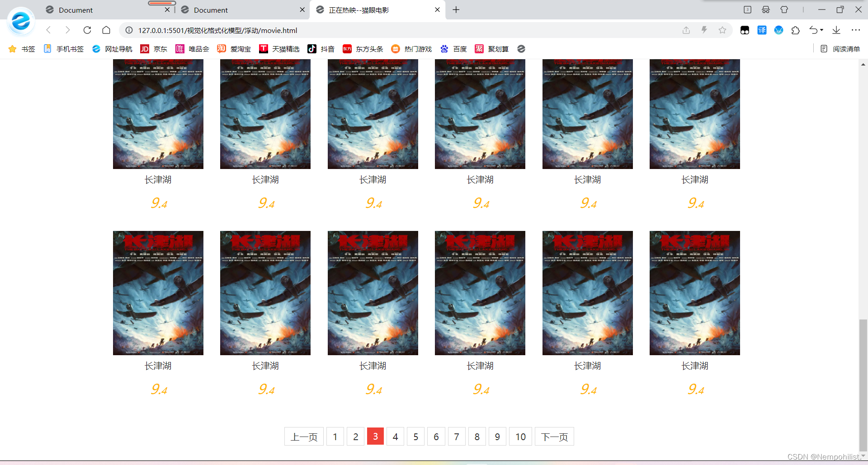Open the tab count icon in title bar
This screenshot has width=868, height=465.
coord(747,9)
